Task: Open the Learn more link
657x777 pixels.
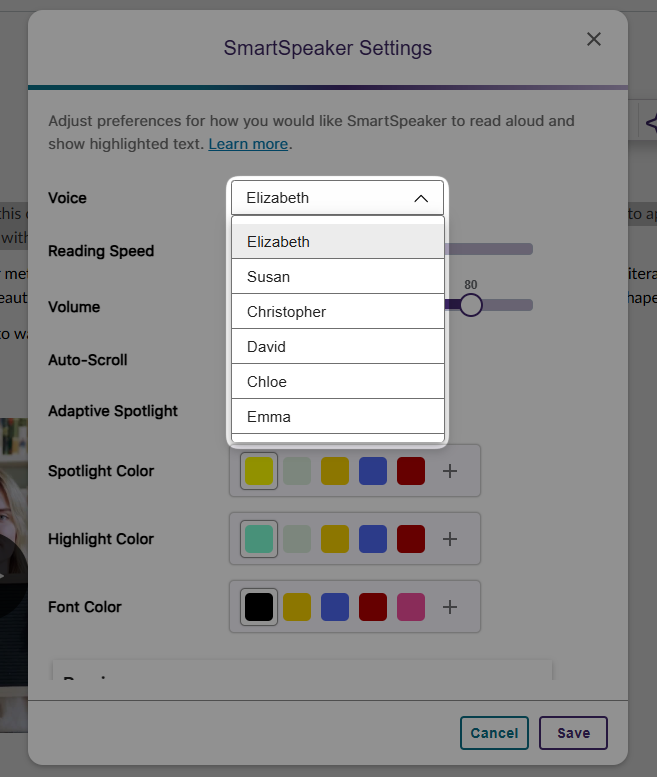Action: click(248, 144)
